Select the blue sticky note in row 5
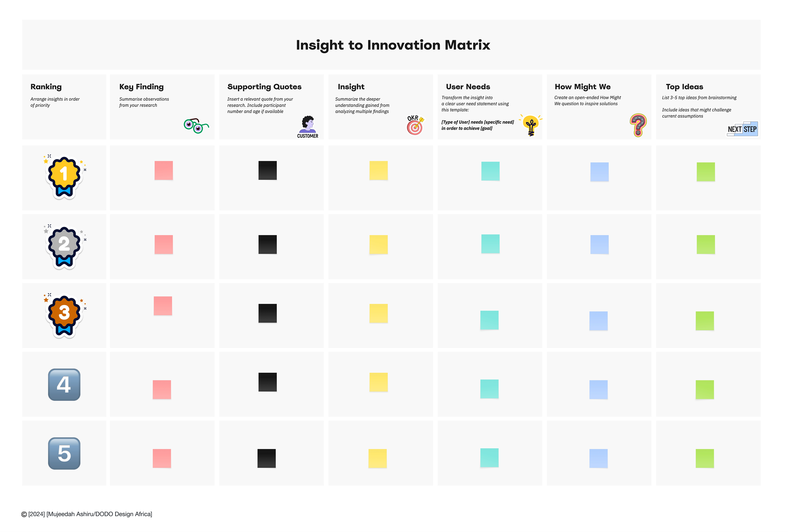The width and height of the screenshot is (788, 532). [598, 458]
